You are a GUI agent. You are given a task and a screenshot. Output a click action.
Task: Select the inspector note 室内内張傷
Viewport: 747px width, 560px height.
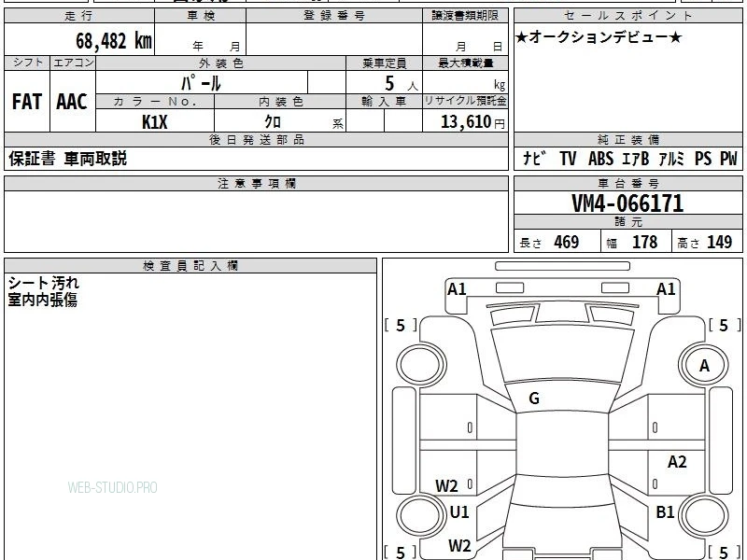pyautogui.click(x=42, y=300)
